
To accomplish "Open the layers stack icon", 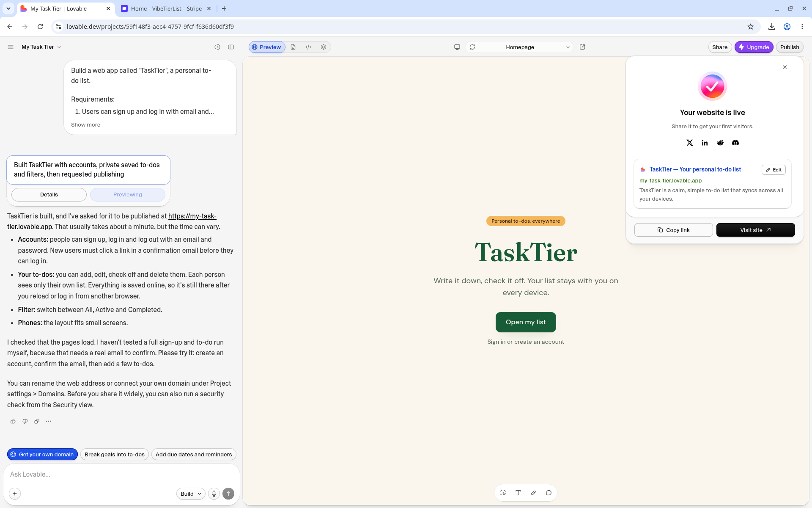I will click(x=324, y=47).
